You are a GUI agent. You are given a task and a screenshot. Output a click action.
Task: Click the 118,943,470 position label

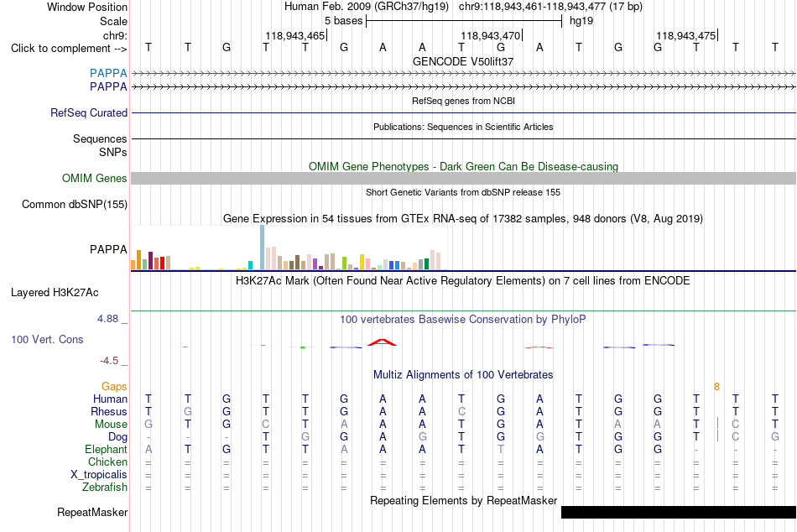[491, 35]
